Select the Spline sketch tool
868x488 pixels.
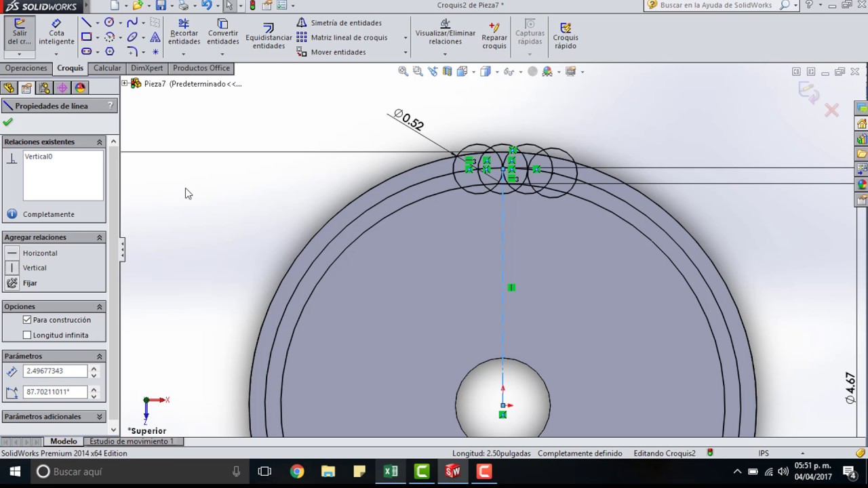pyautogui.click(x=132, y=22)
